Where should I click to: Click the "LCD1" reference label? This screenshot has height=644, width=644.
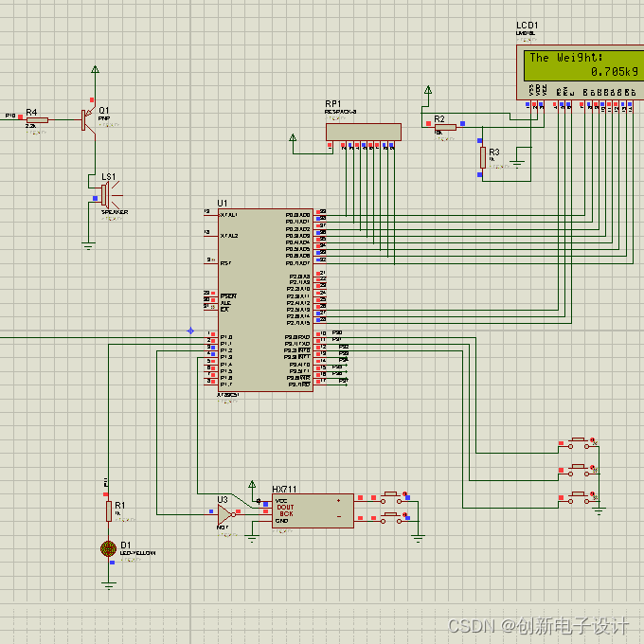[x=527, y=26]
